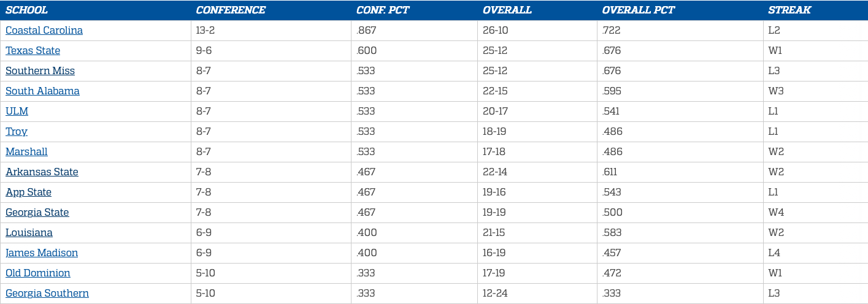868x304 pixels.
Task: Visit the Arkansas State link
Action: click(42, 172)
